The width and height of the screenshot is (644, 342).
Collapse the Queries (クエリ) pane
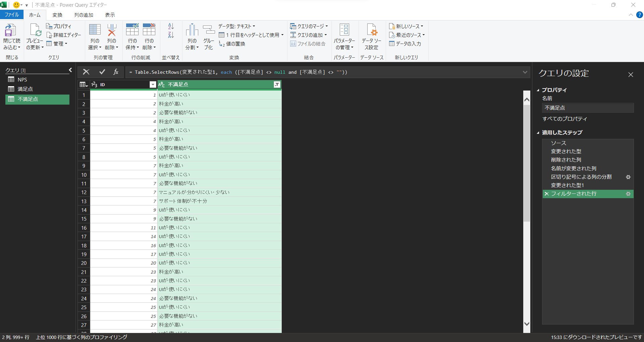click(70, 70)
